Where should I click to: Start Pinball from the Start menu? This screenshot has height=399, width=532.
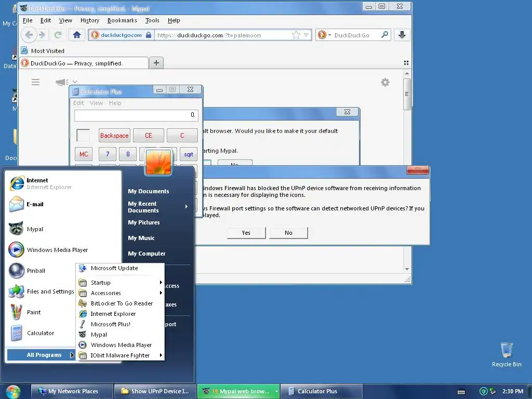point(27,270)
